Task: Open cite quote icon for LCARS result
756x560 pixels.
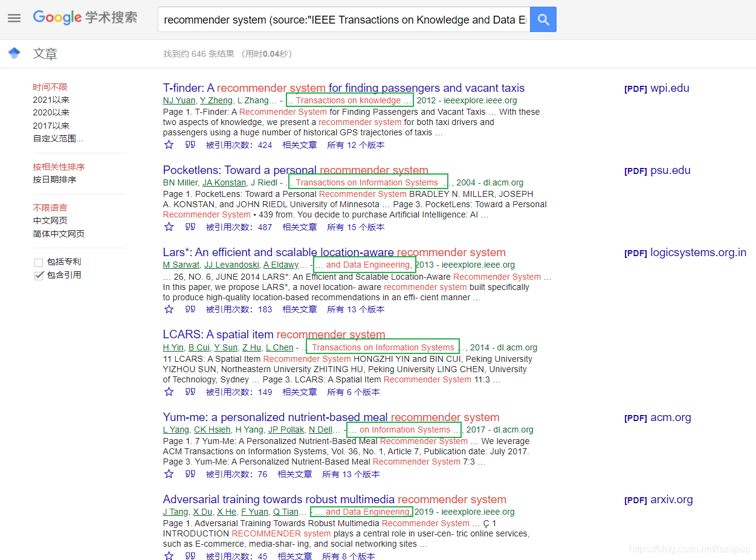Action: click(190, 392)
